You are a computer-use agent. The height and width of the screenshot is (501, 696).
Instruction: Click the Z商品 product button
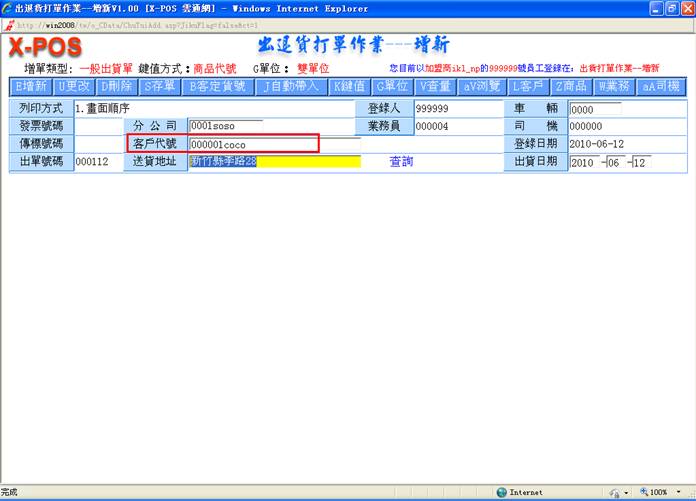click(x=570, y=87)
